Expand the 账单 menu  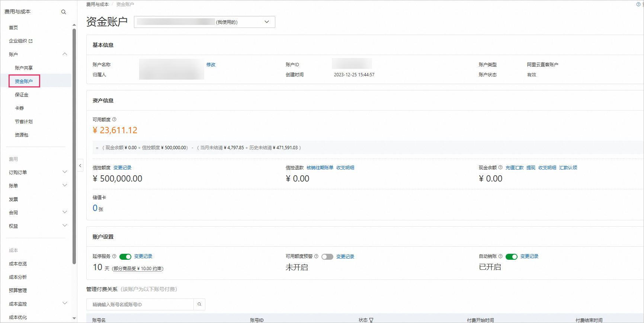[65, 185]
